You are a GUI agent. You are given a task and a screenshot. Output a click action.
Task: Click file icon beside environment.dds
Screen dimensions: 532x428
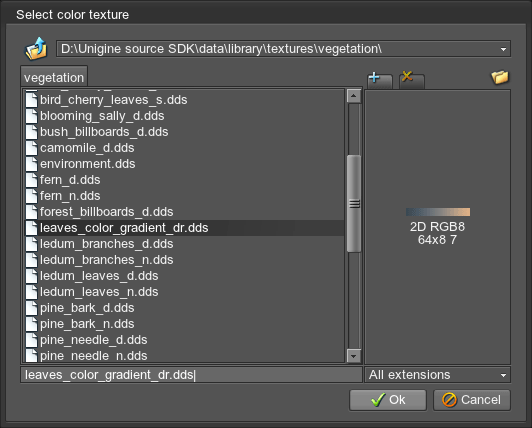(32, 164)
